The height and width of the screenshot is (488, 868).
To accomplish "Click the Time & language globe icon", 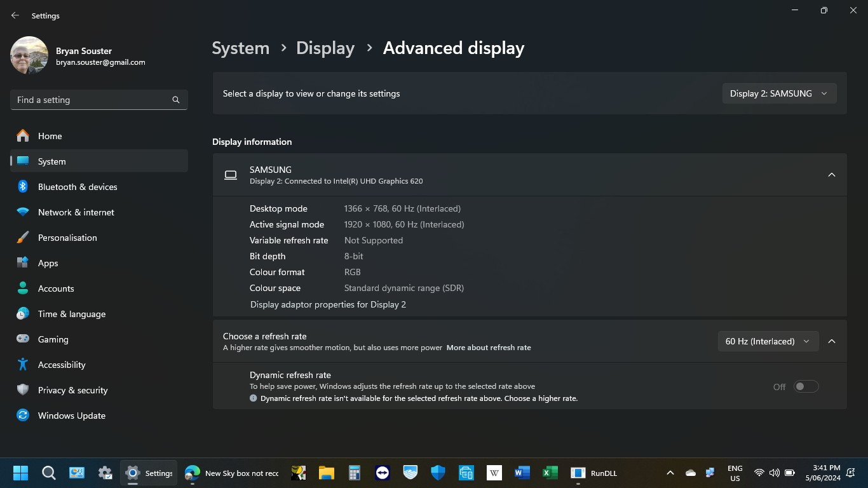I will (23, 314).
